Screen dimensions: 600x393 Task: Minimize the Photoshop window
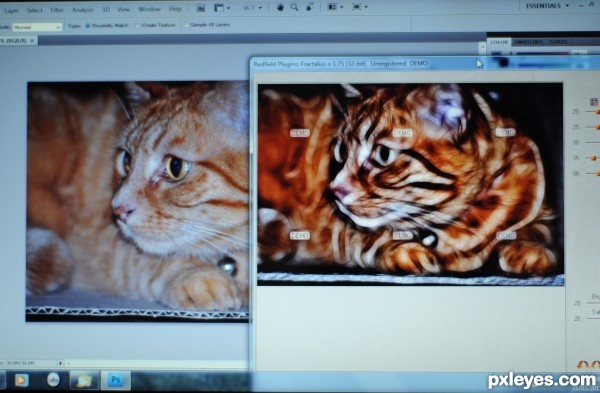(581, 5)
